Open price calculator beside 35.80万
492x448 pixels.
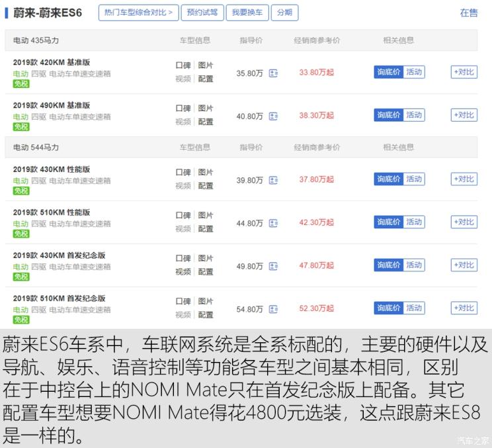pos(273,73)
